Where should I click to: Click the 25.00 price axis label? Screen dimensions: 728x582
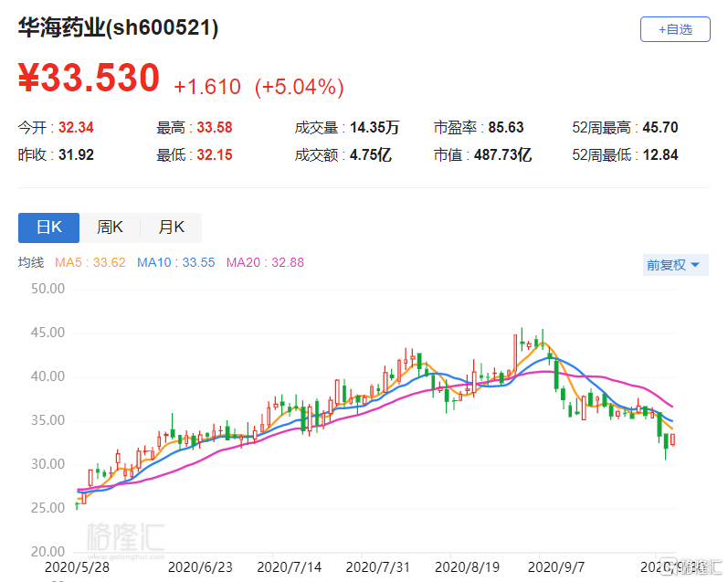[47, 508]
